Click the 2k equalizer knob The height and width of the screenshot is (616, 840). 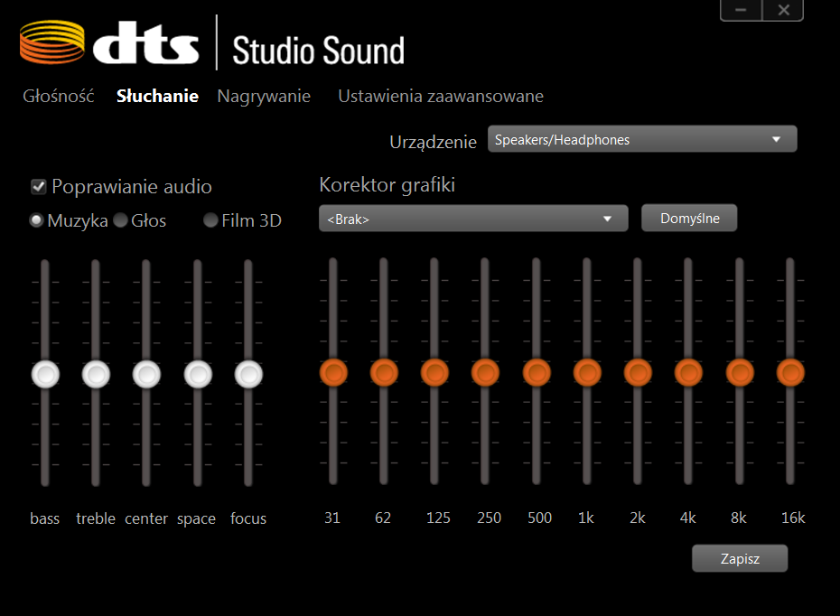[638, 372]
